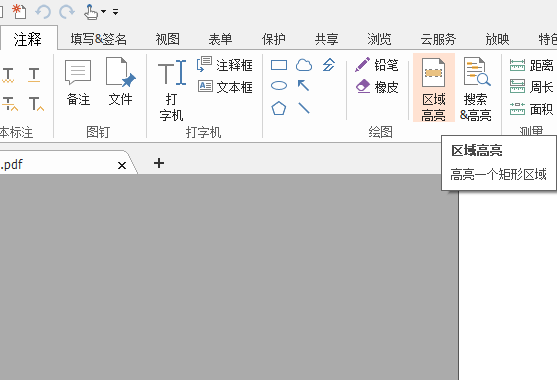The width and height of the screenshot is (557, 380).
Task: Click the Redo arrow in quick access toolbar
Action: point(67,12)
